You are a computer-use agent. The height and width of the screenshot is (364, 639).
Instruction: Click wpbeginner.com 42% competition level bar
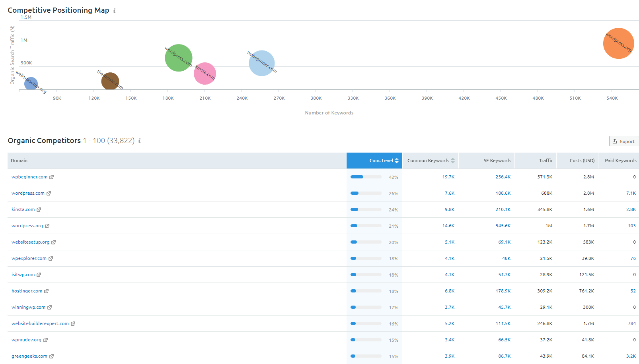point(366,177)
